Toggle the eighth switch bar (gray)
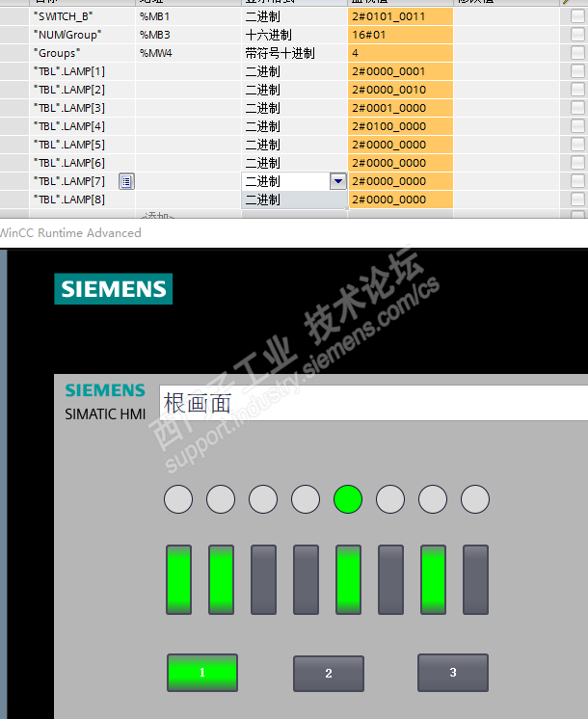 click(x=475, y=579)
